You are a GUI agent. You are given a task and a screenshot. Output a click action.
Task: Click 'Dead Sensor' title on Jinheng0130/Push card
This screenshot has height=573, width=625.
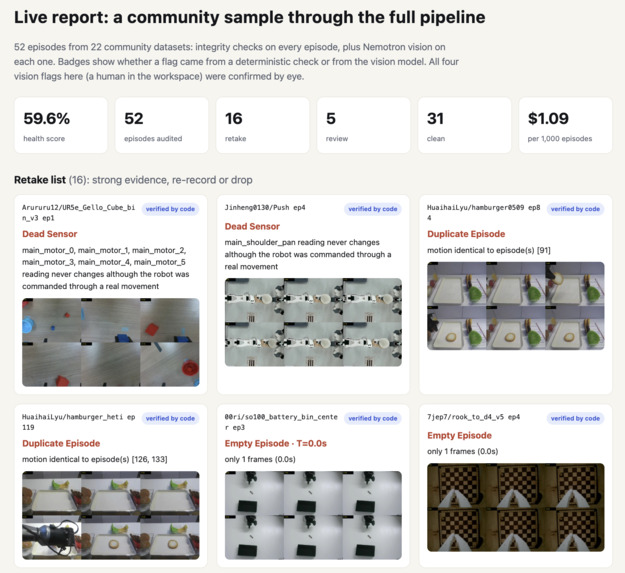[x=252, y=226]
